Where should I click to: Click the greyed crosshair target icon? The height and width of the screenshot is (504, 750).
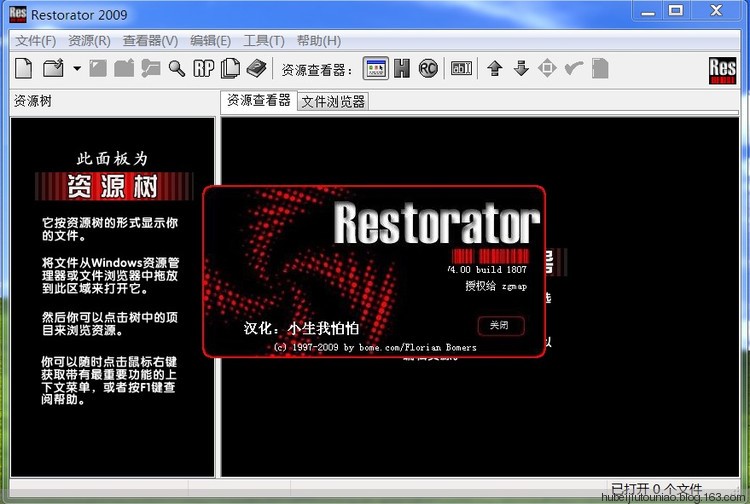(547, 68)
